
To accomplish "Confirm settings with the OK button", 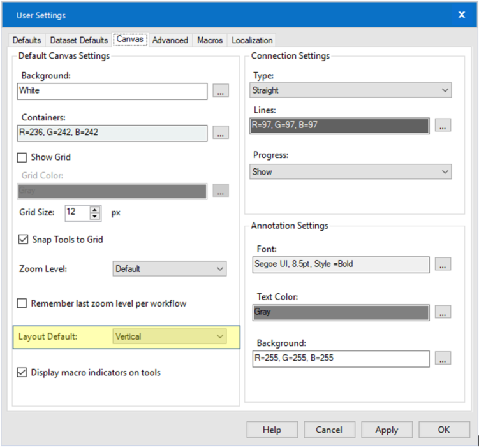I will 444,430.
